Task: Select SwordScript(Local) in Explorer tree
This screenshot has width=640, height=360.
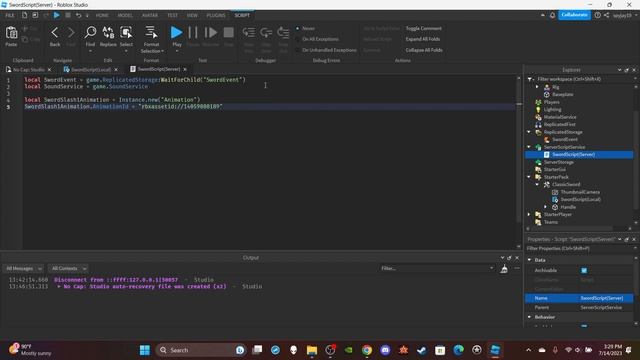Action: 580,200
